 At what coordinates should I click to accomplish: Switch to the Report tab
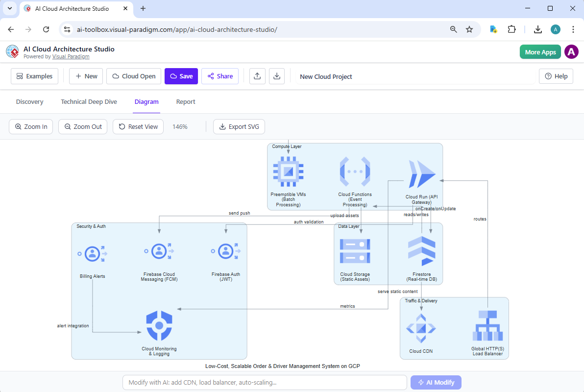(x=186, y=101)
